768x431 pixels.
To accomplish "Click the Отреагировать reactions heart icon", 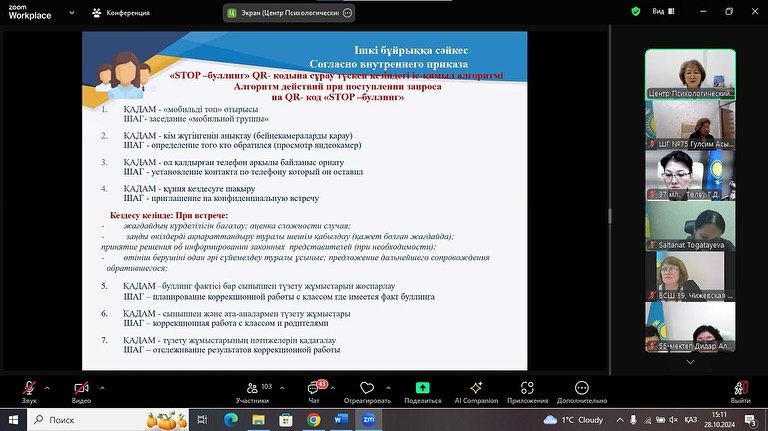I will pyautogui.click(x=366, y=388).
